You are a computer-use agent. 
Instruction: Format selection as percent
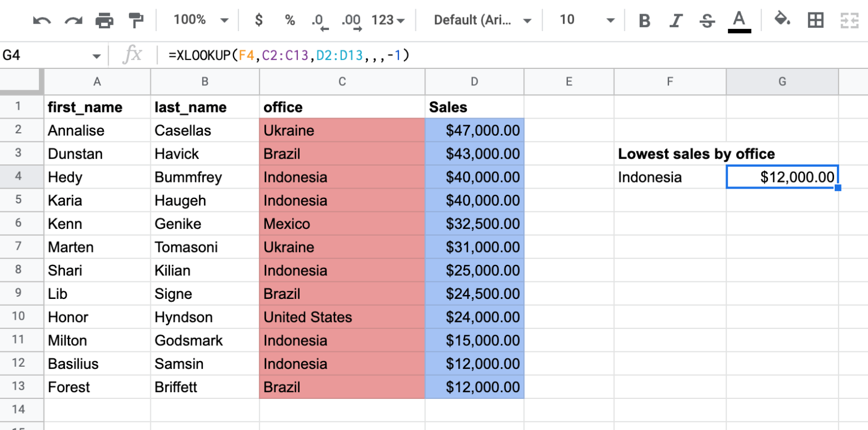pyautogui.click(x=289, y=20)
